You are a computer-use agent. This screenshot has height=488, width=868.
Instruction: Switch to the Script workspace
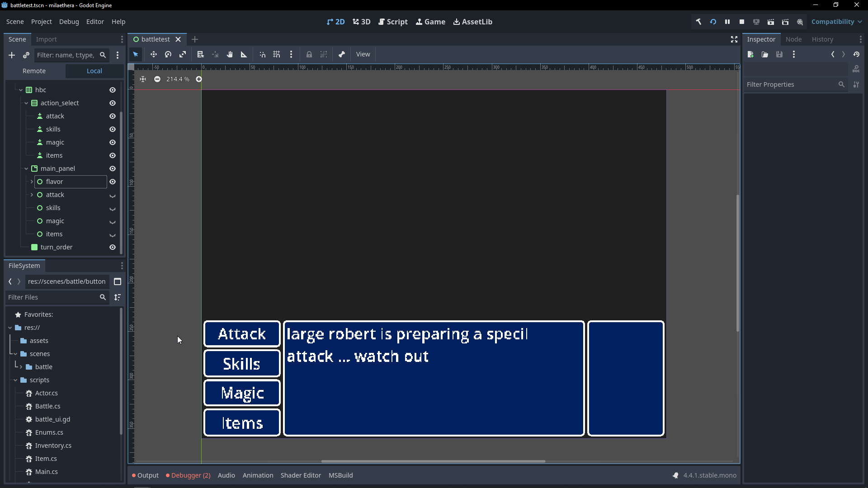393,22
